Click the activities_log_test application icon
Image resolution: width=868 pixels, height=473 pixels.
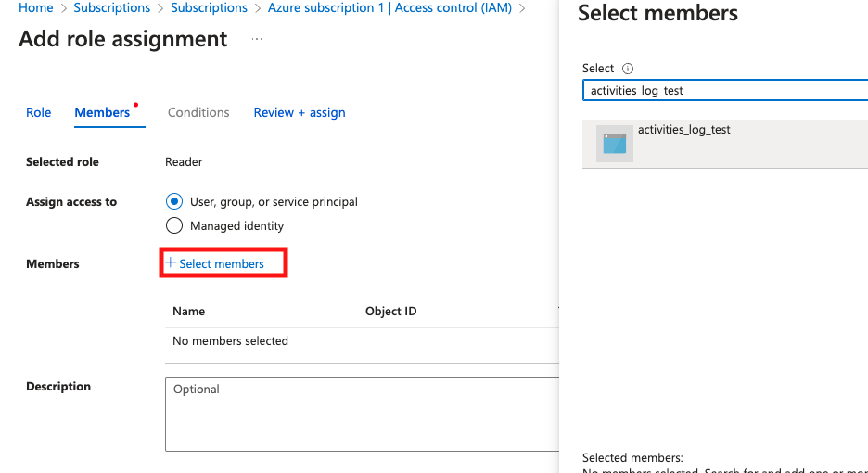[x=615, y=144]
